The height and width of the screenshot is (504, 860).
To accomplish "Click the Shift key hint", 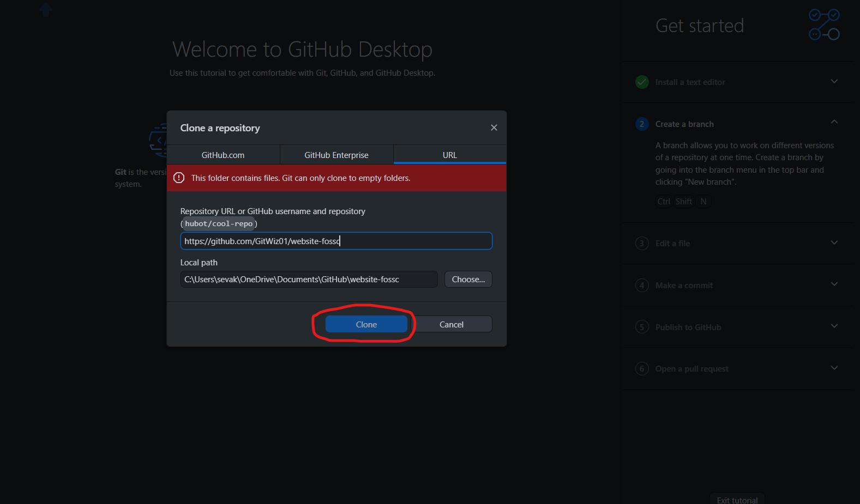I will coord(684,202).
